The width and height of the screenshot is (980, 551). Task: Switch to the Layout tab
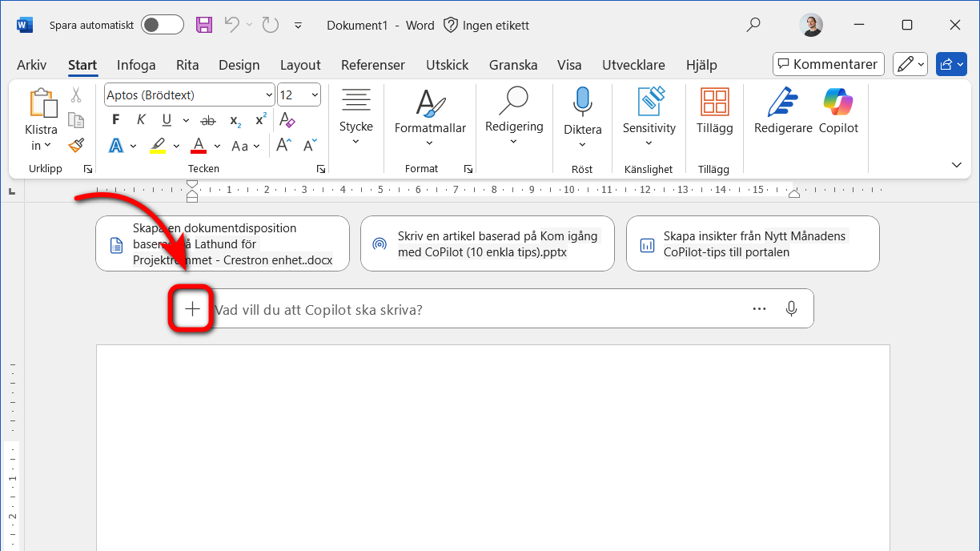click(300, 65)
